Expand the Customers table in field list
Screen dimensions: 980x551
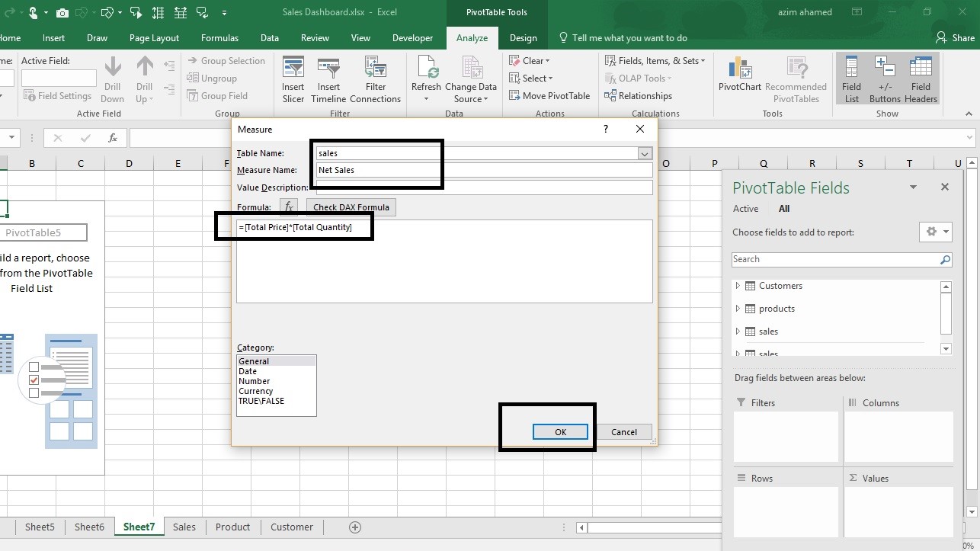click(737, 286)
